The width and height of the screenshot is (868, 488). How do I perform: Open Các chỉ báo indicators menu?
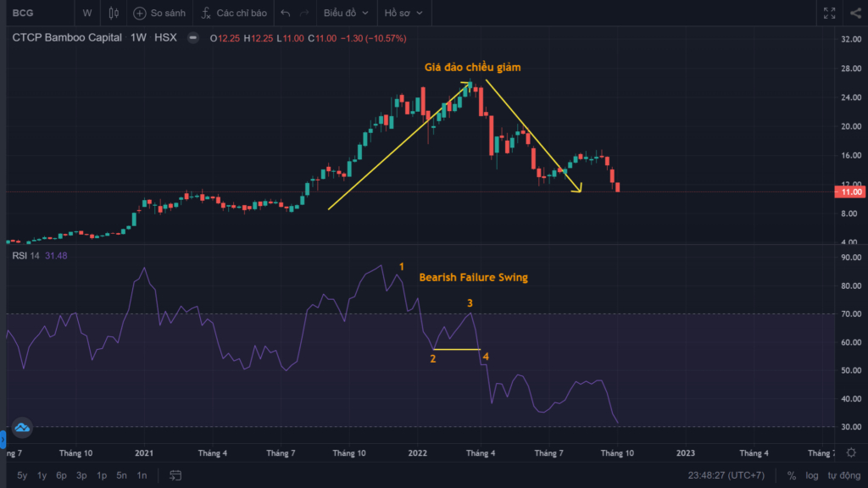pos(234,13)
